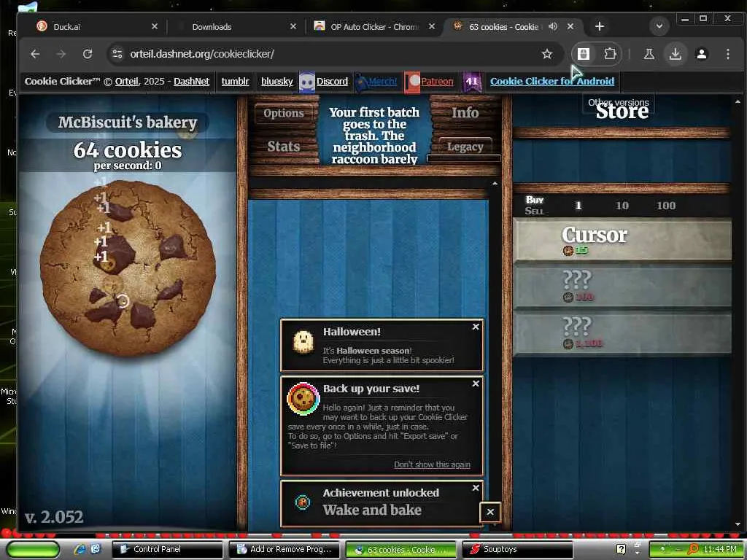Viewport: 747px width, 560px height.
Task: Open Chrome three-dot menu
Action: click(x=727, y=54)
